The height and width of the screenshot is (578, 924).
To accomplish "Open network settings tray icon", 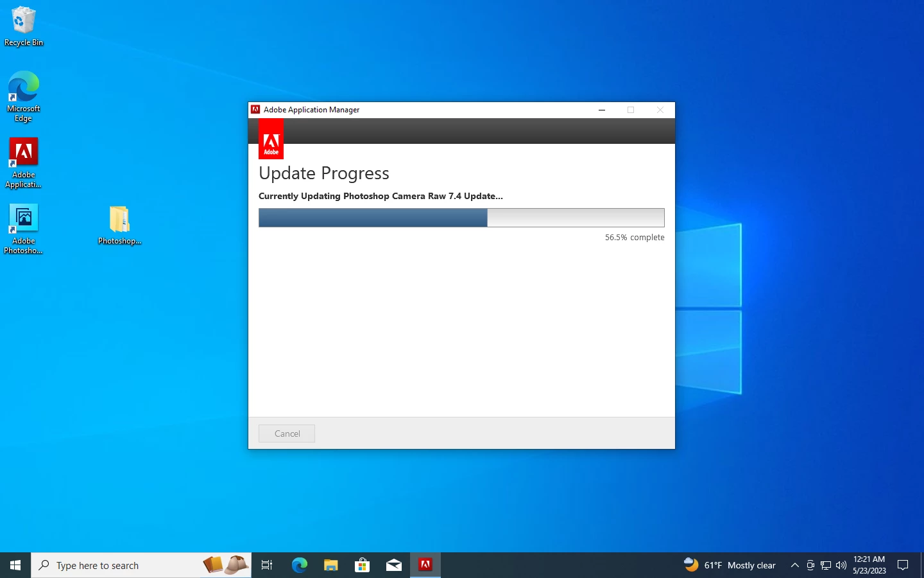I will pyautogui.click(x=826, y=565).
